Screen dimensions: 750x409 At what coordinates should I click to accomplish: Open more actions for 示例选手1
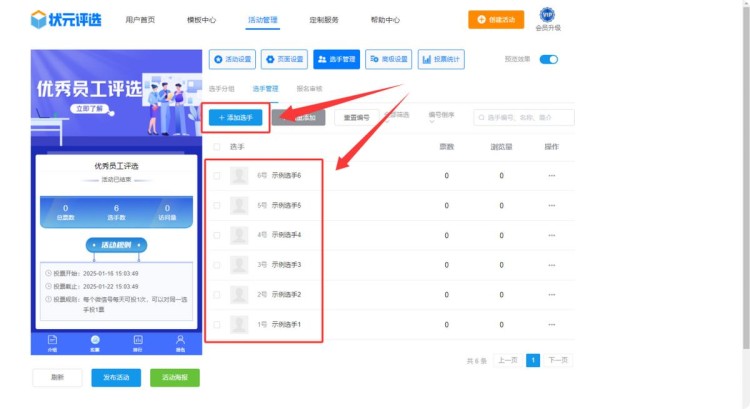551,325
